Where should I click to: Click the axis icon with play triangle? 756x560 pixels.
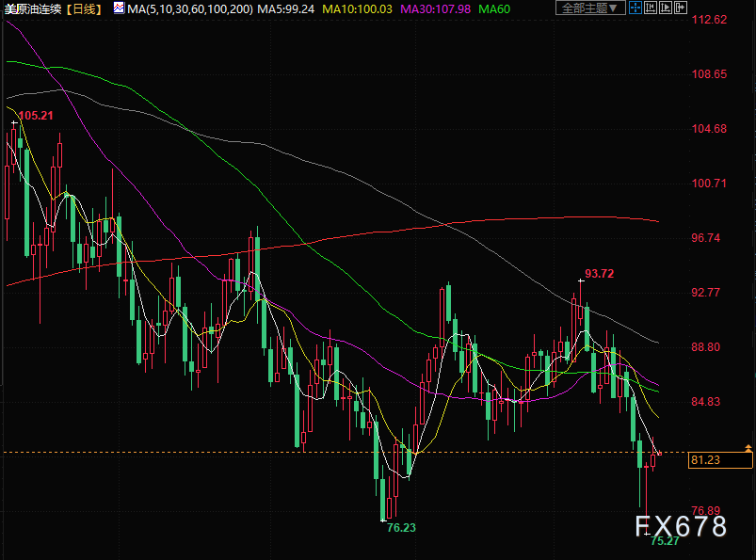pyautogui.click(x=666, y=8)
